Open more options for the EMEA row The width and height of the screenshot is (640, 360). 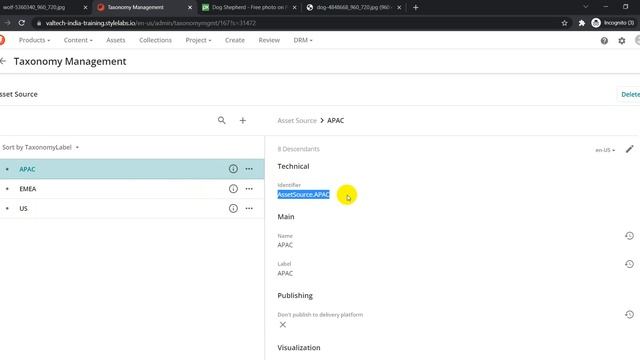coord(249,189)
